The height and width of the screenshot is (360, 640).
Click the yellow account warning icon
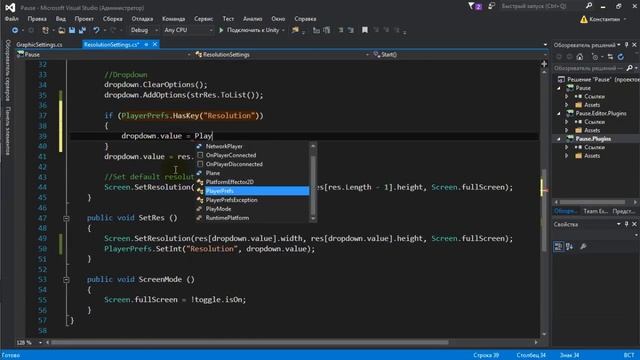point(584,19)
